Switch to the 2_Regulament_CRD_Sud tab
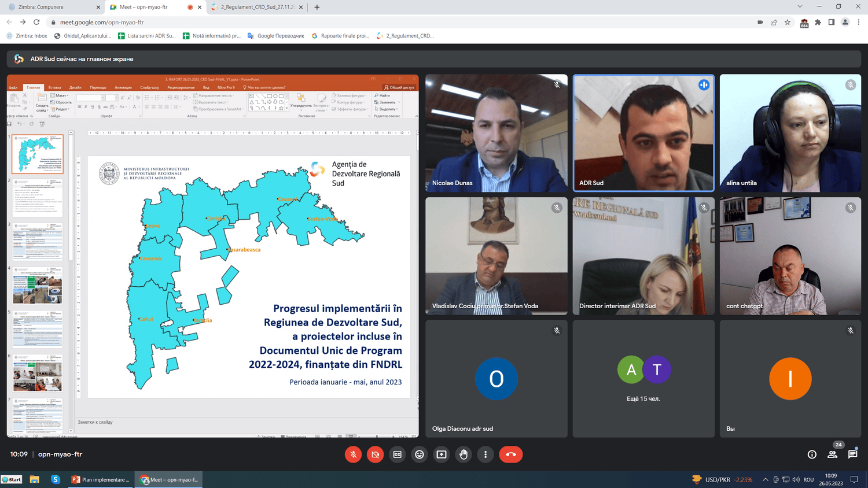Screen dimensions: 868x488 [x=257, y=7]
